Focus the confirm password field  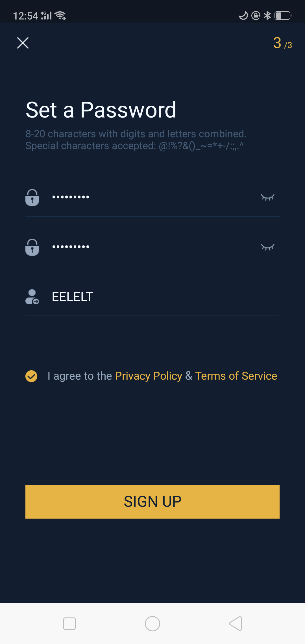point(152,247)
